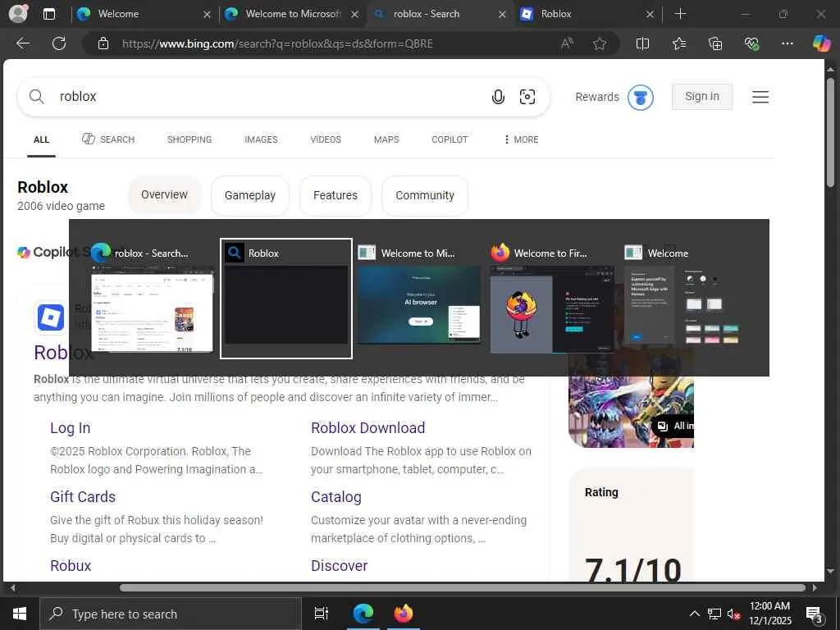Open the Discover link
The width and height of the screenshot is (840, 630).
tap(339, 566)
